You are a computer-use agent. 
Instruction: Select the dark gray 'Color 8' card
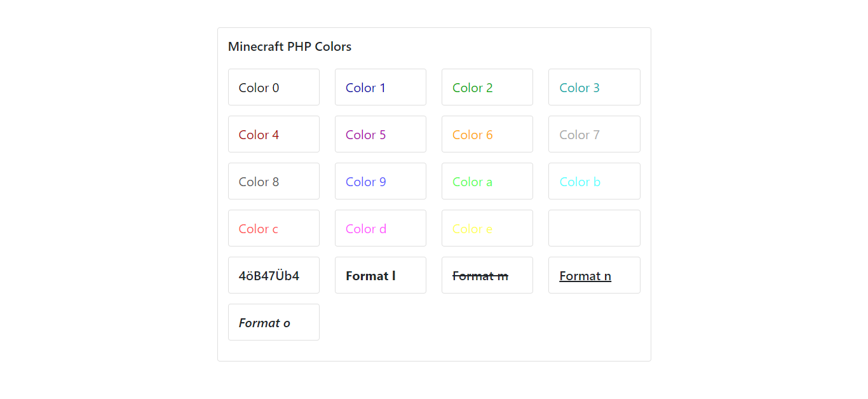tap(274, 181)
